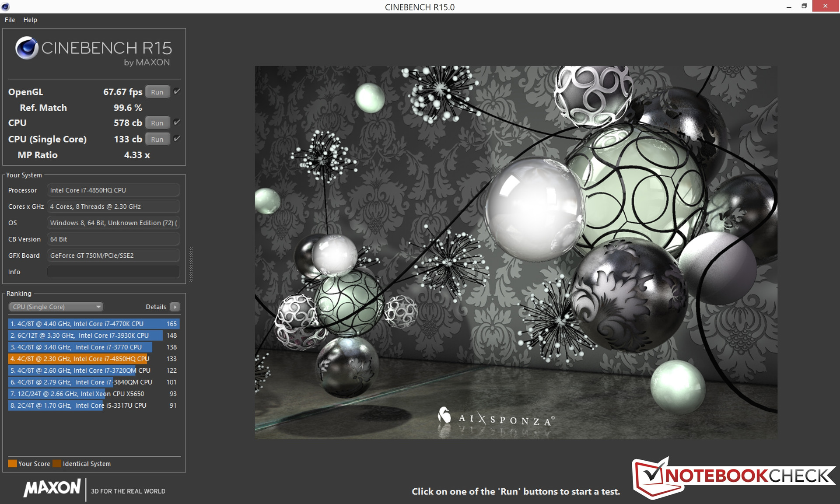Open the CPU (Single Core) ranking dropdown
The width and height of the screenshot is (840, 504).
56,307
